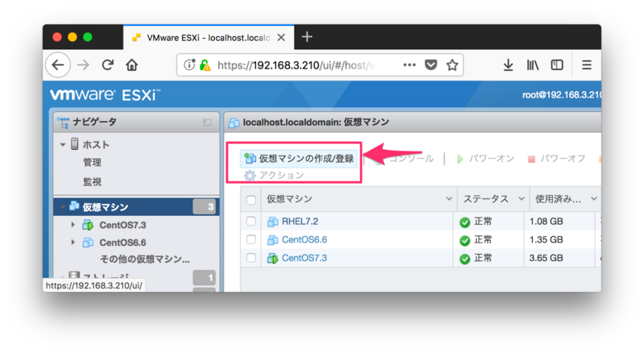Click the パワーオン button
Viewport: 644px width, 353px height.
coord(485,159)
